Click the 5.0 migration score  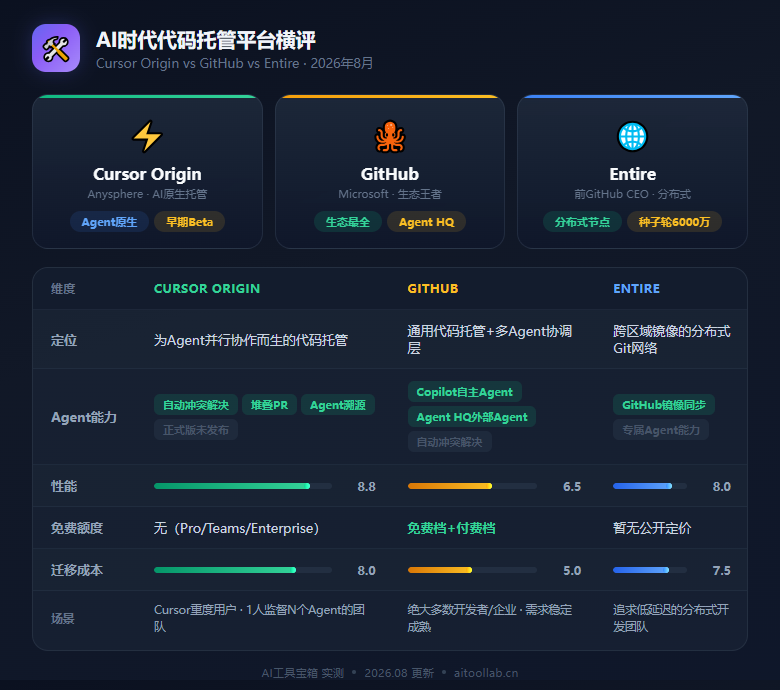[572, 571]
